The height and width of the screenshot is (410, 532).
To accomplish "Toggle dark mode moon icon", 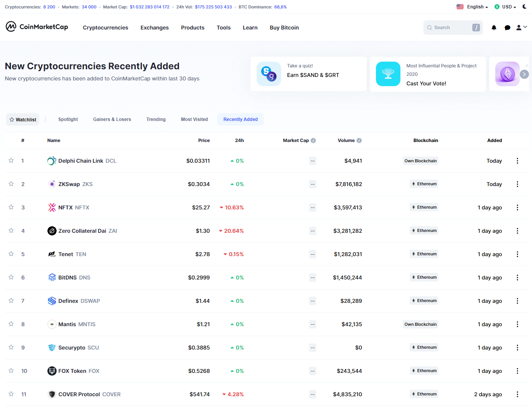I will pyautogui.click(x=524, y=7).
